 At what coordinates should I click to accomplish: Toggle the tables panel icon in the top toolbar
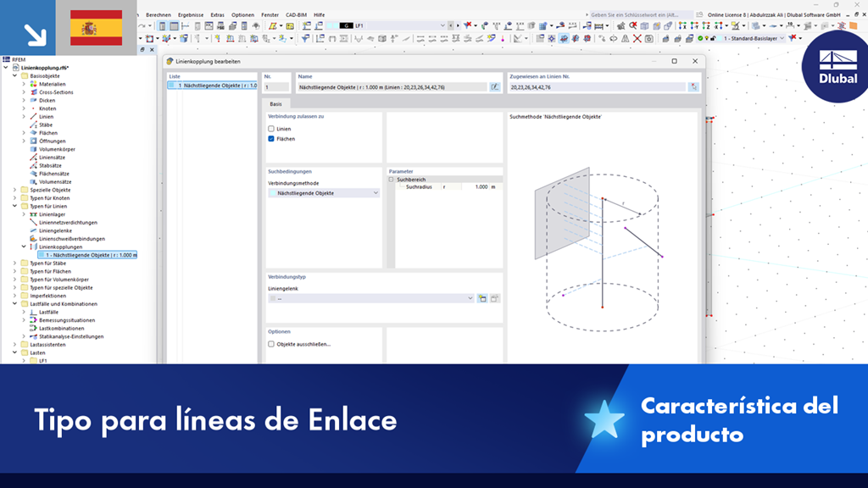click(x=174, y=25)
